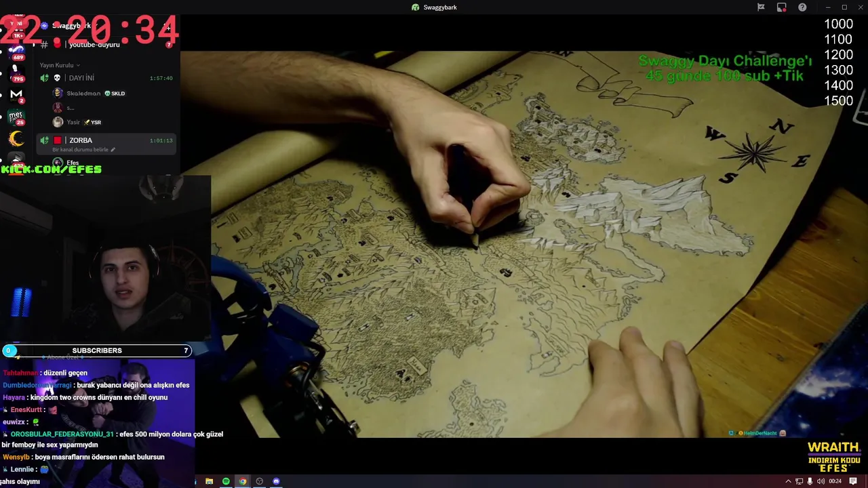This screenshot has height=488, width=868.
Task: Open the crescent moon server icon
Action: pos(16,139)
